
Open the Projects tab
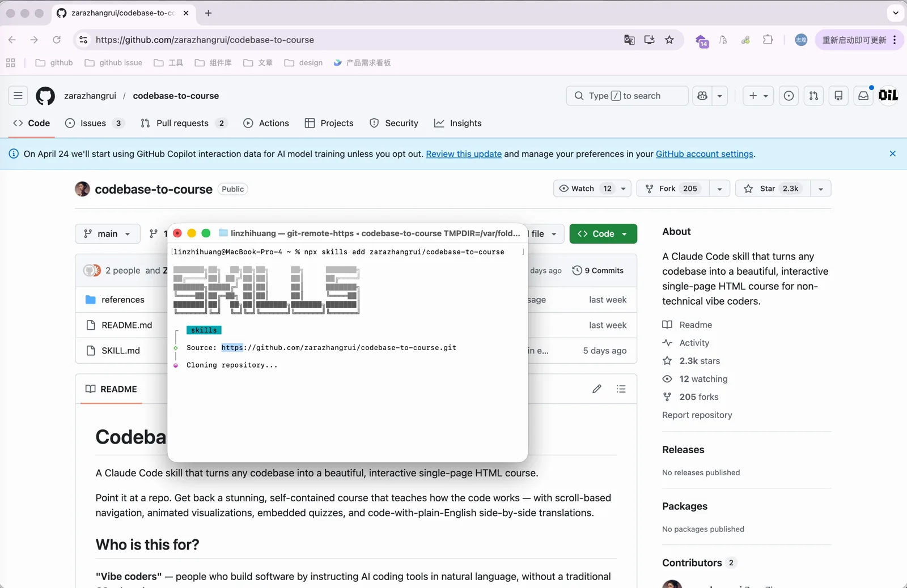click(x=329, y=123)
